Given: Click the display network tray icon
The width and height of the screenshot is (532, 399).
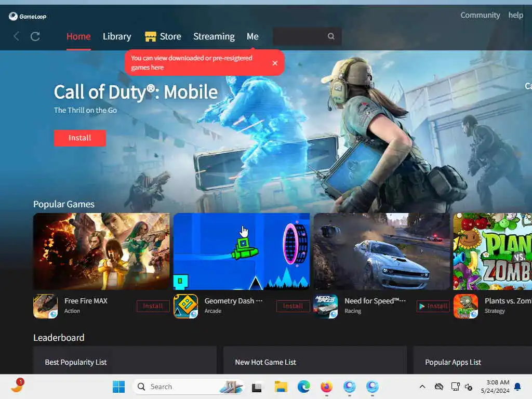Looking at the screenshot, I should (x=455, y=387).
